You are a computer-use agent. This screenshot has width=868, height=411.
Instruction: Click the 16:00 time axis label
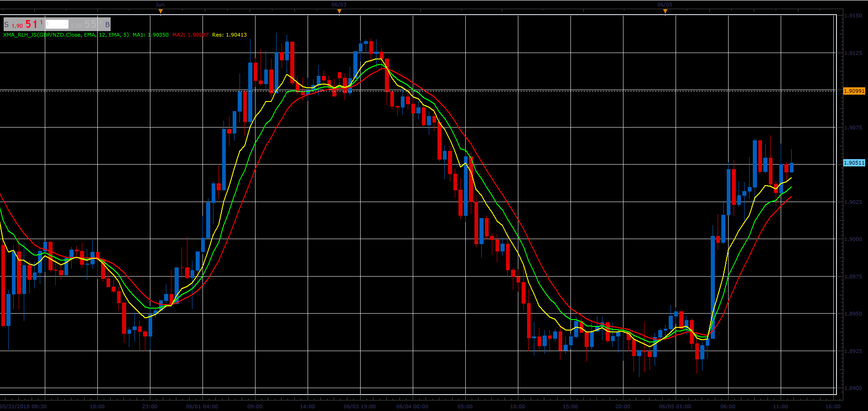833,406
